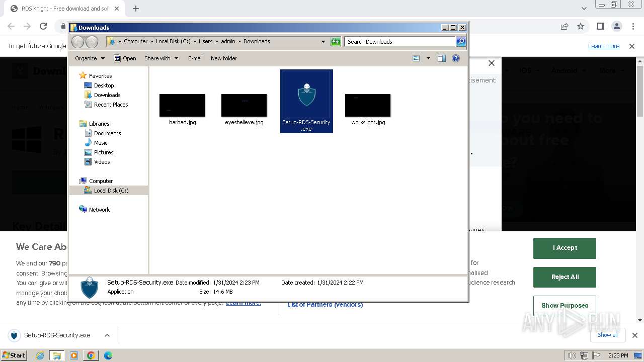644x362 pixels.
Task: Open the Chrome three-dot menu
Action: [x=632, y=26]
